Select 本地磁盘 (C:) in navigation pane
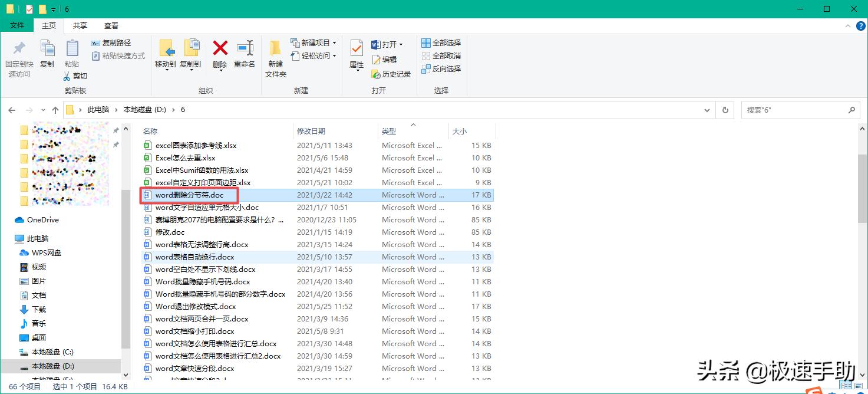 [x=46, y=352]
